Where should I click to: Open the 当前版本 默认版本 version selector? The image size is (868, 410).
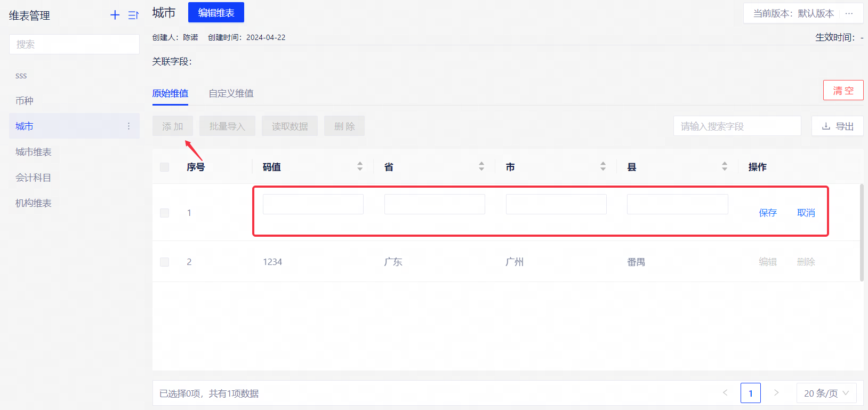793,13
